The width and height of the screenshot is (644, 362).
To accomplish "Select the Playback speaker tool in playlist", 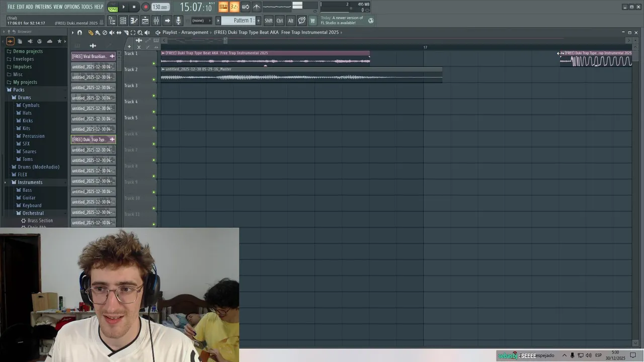I will coord(147,33).
